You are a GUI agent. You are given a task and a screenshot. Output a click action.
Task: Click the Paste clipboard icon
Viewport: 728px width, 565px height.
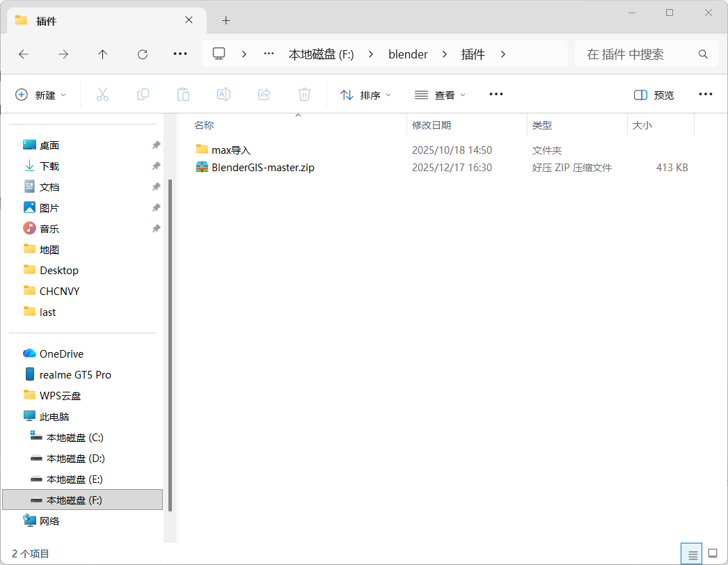click(x=184, y=95)
